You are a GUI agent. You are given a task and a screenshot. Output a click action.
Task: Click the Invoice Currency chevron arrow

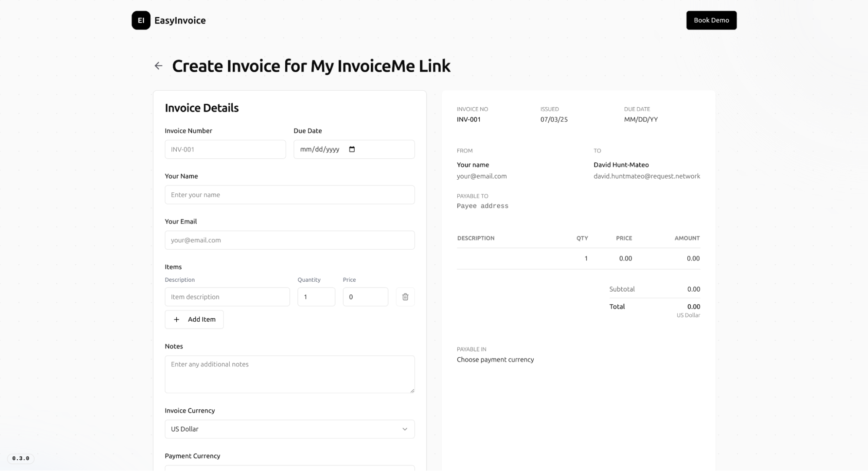click(x=405, y=429)
